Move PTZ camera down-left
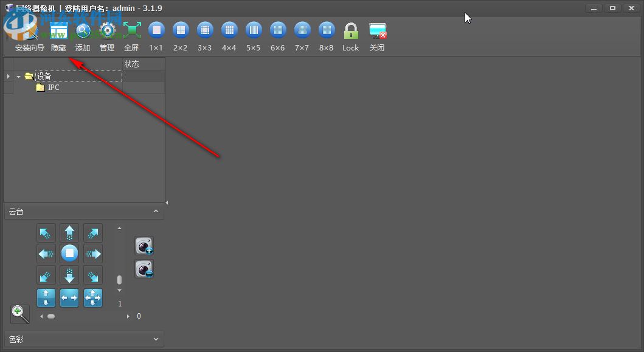The image size is (644, 352). click(x=46, y=275)
